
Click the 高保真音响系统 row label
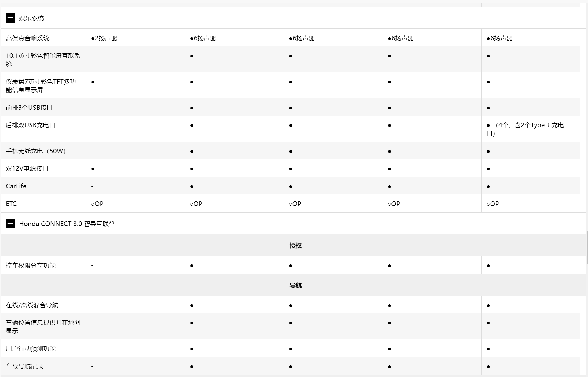coord(28,38)
